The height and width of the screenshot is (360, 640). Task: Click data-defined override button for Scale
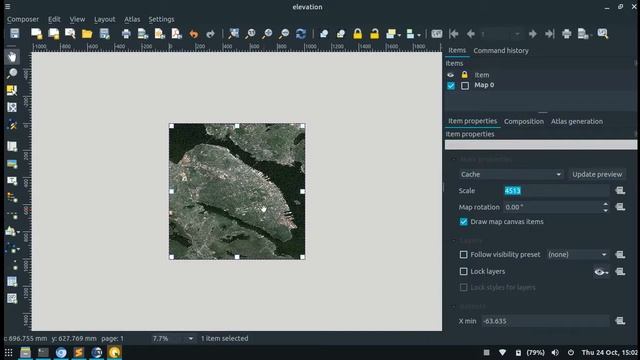[620, 191]
